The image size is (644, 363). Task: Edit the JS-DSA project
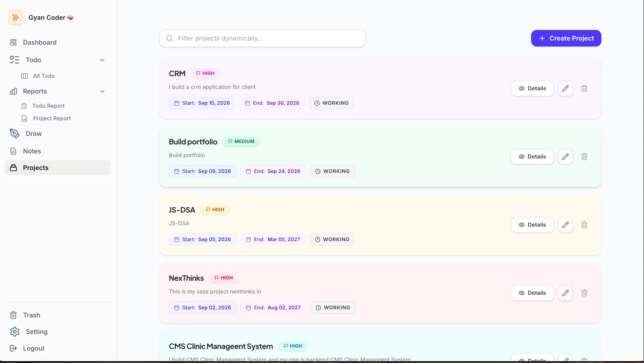point(565,225)
